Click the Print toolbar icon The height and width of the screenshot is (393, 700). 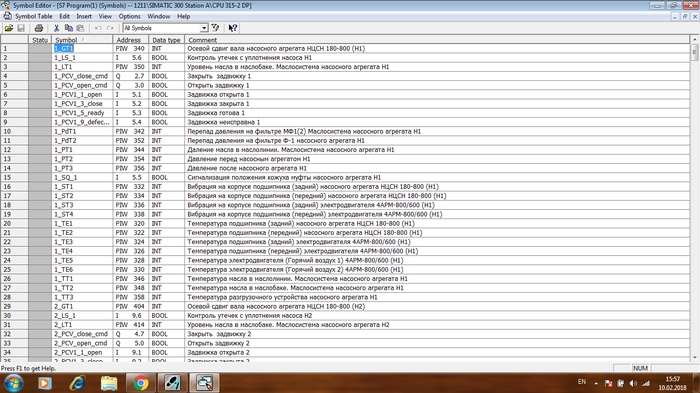click(39, 28)
